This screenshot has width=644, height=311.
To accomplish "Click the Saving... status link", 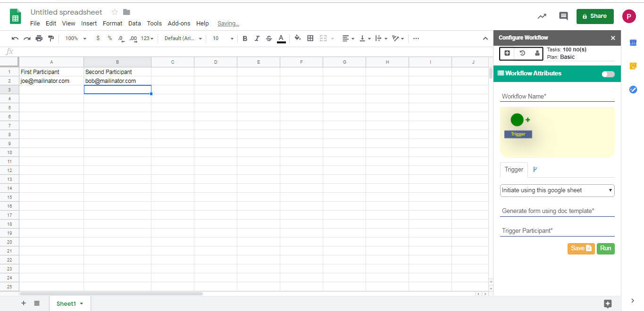I will [x=228, y=24].
